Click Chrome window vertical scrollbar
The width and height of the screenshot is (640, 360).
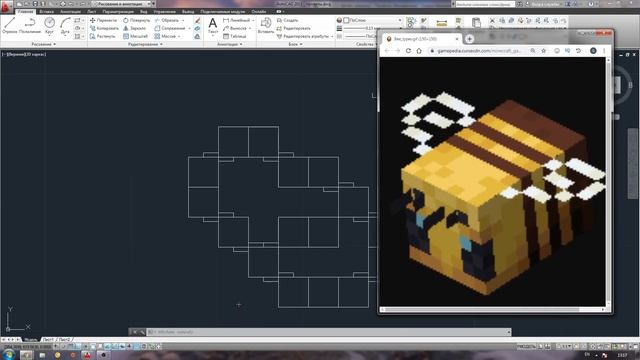click(x=608, y=182)
